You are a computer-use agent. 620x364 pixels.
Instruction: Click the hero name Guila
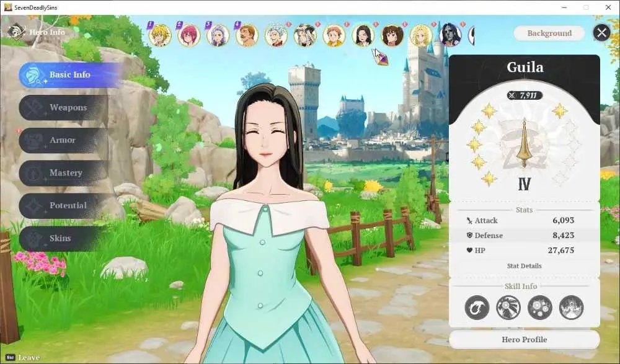(525, 67)
